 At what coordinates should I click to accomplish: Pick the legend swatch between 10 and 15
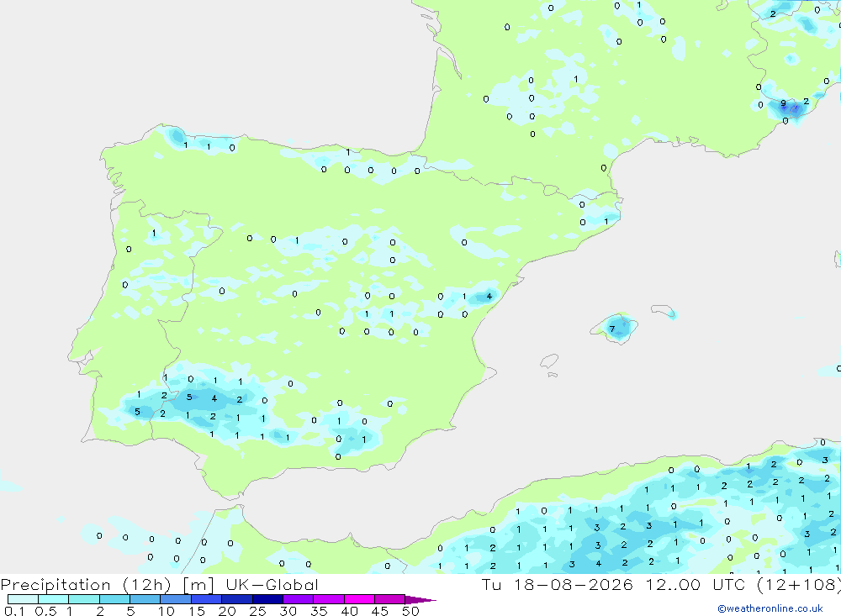click(176, 599)
